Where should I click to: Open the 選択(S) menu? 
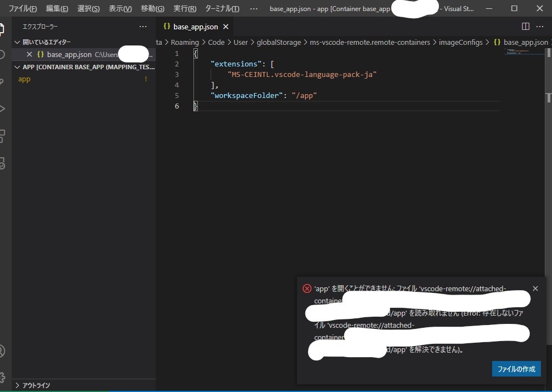point(88,8)
